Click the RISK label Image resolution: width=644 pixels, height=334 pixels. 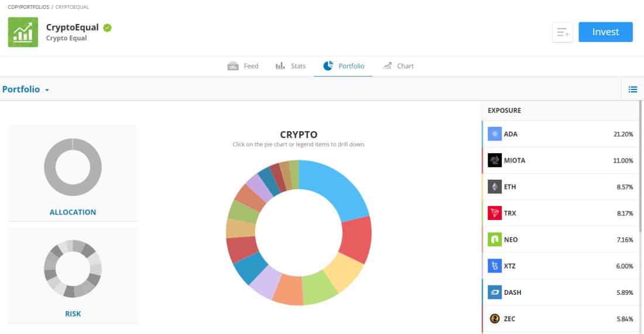point(73,314)
